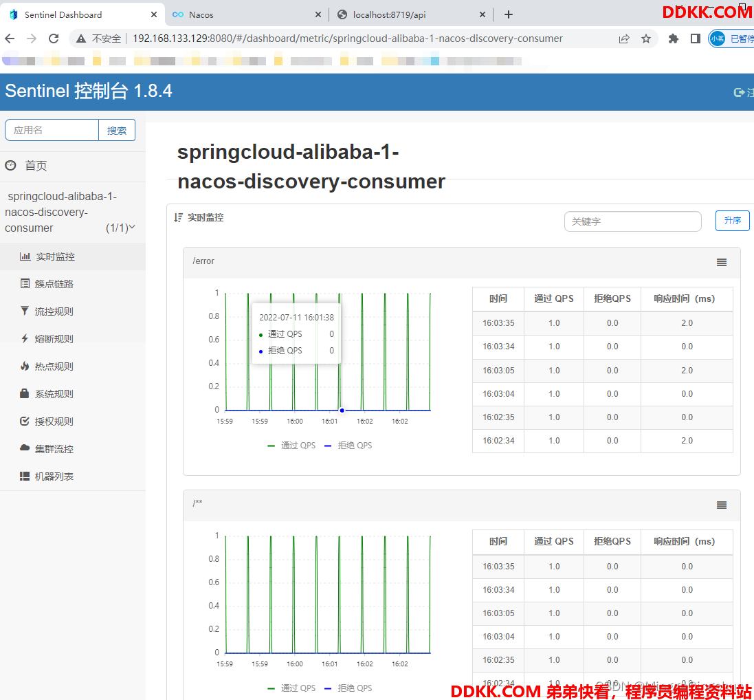Click the /error resource title

pos(203,261)
